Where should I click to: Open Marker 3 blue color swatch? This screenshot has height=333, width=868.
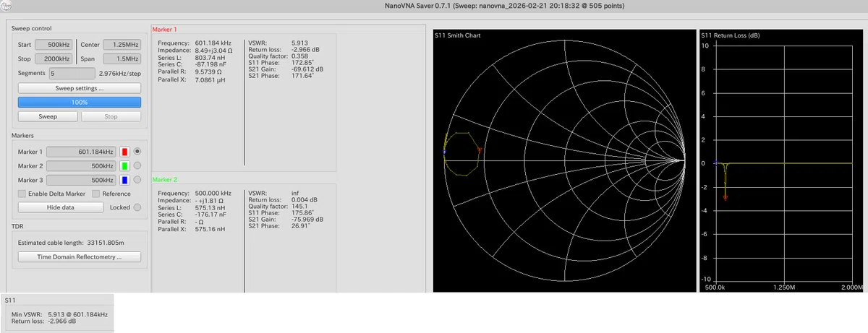point(125,180)
